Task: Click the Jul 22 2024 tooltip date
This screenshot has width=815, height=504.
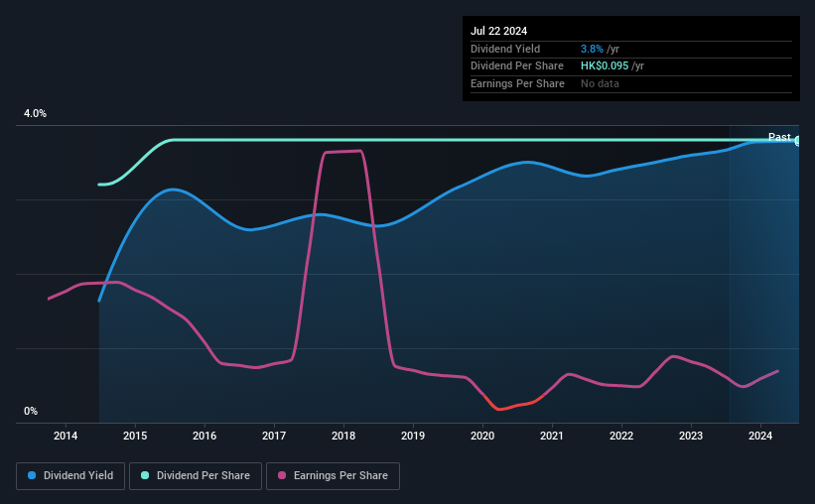Action: click(x=499, y=31)
